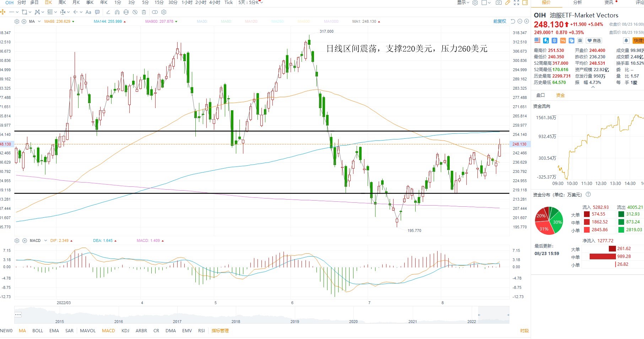Image resolution: width=644 pixels, height=339 pixels.
Task: Switch to 周K weekly chart tab
Action: tap(62, 2)
